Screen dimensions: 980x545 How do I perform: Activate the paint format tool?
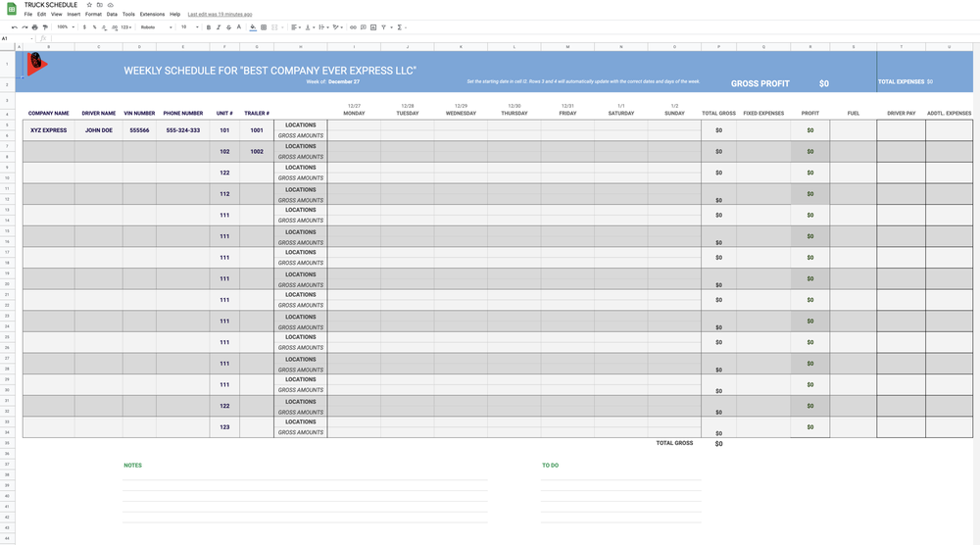click(x=44, y=27)
